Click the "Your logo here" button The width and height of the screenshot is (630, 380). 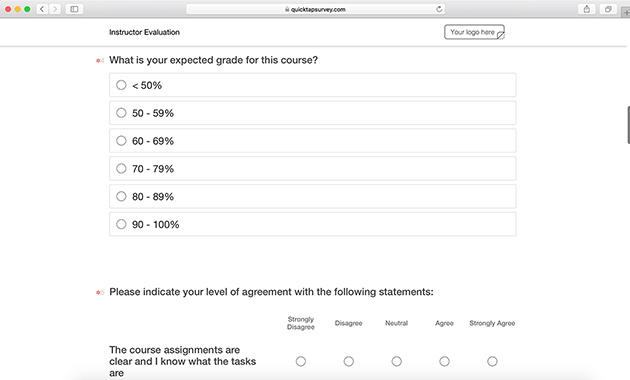[x=474, y=32]
